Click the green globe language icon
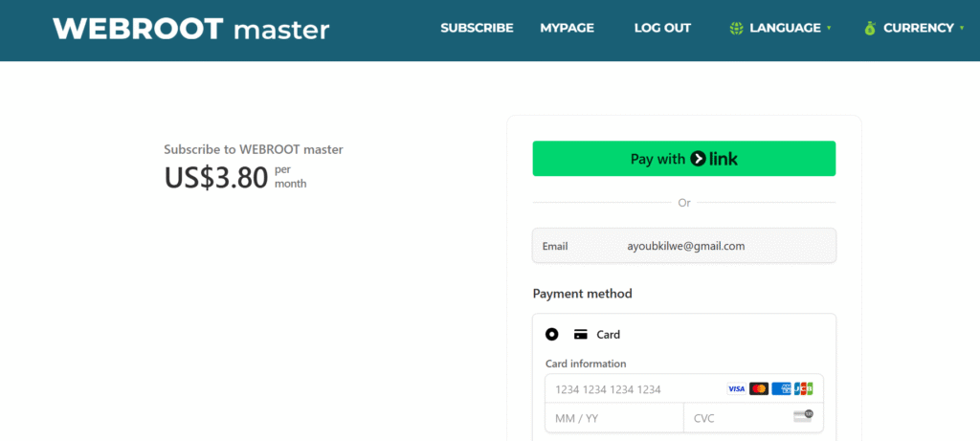This screenshot has width=980, height=441. point(736,28)
